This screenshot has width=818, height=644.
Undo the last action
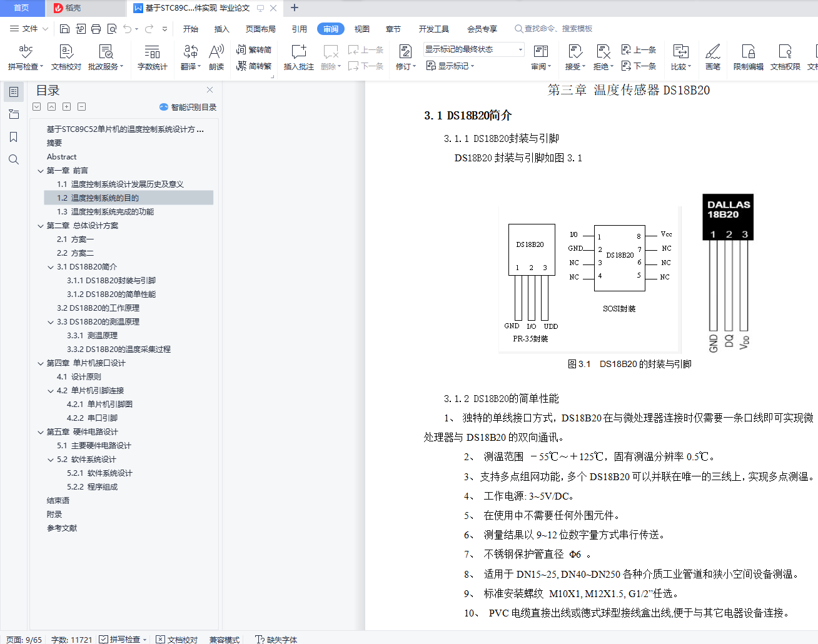[x=128, y=29]
